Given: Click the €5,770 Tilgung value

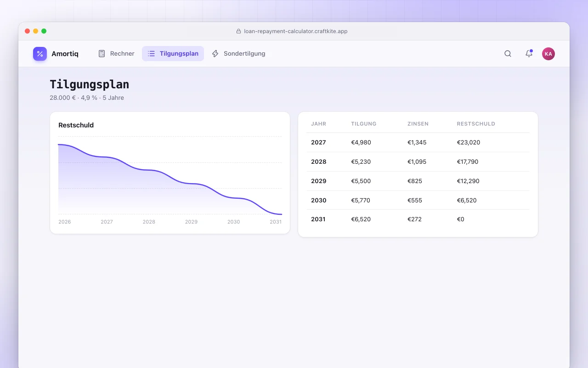Looking at the screenshot, I should pos(361,201).
